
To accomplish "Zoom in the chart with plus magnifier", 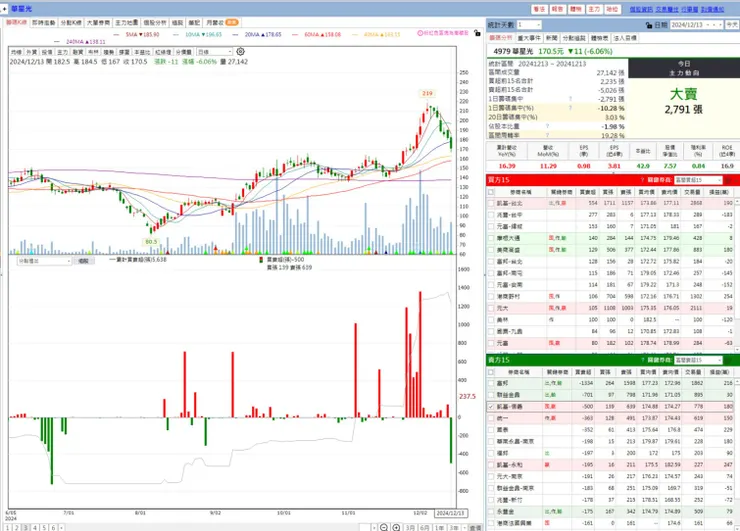I will [x=396, y=527].
